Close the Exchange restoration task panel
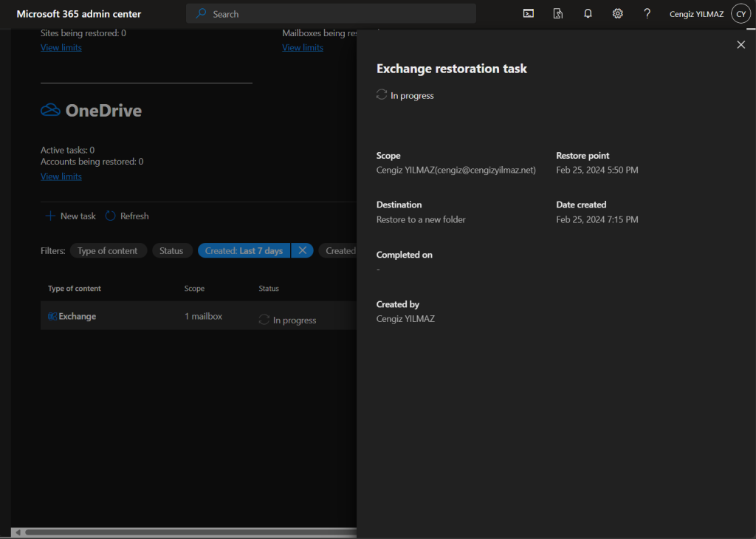 tap(741, 45)
